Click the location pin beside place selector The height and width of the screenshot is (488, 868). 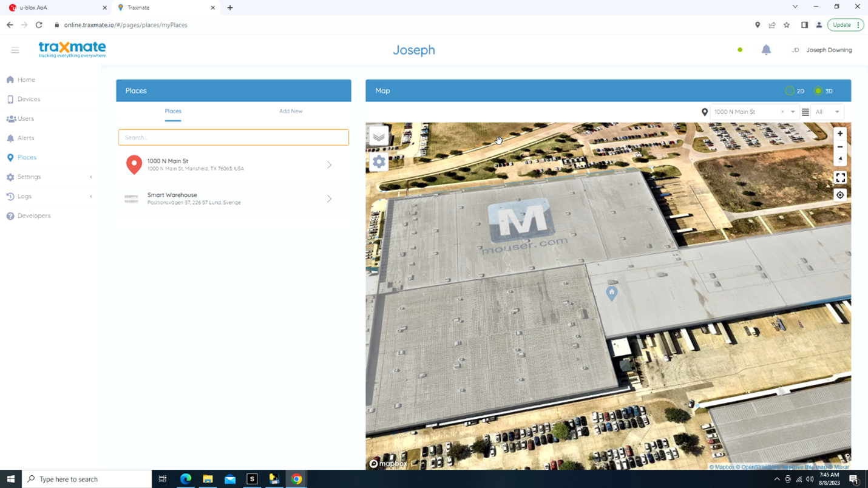coord(705,112)
